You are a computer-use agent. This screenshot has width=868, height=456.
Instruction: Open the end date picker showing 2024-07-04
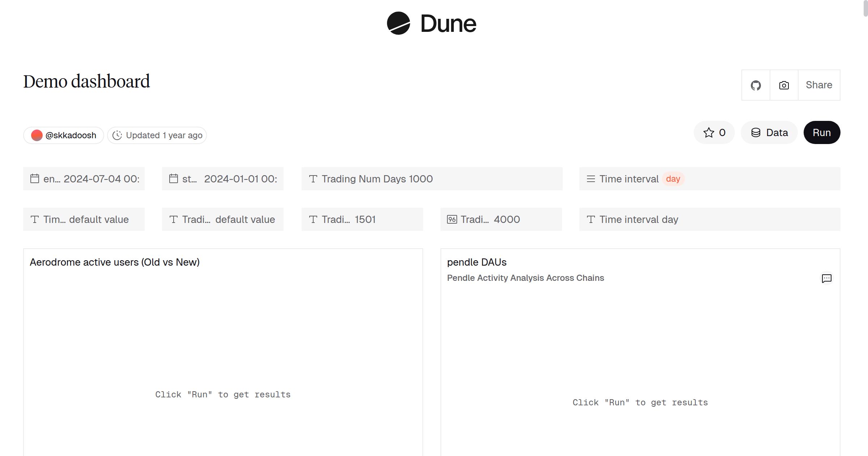(84, 178)
